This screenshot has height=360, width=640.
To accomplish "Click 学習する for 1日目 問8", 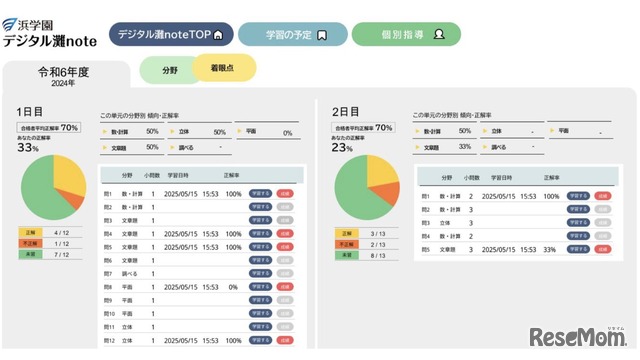I will point(260,287).
